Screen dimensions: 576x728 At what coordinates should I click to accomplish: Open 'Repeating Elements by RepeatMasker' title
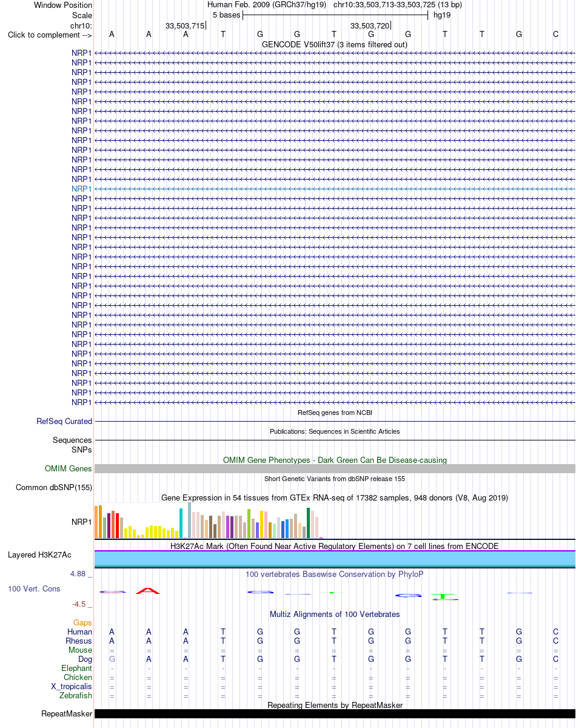(335, 705)
